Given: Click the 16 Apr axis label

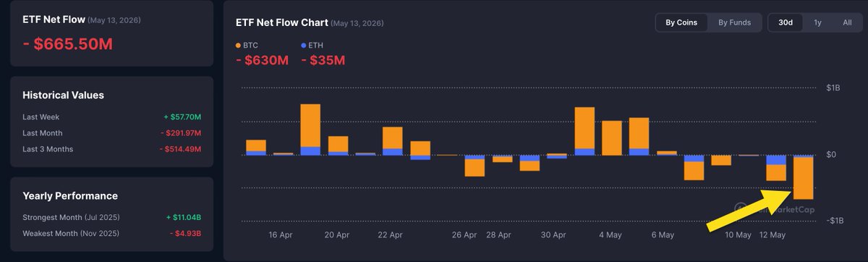Looking at the screenshot, I should (281, 234).
